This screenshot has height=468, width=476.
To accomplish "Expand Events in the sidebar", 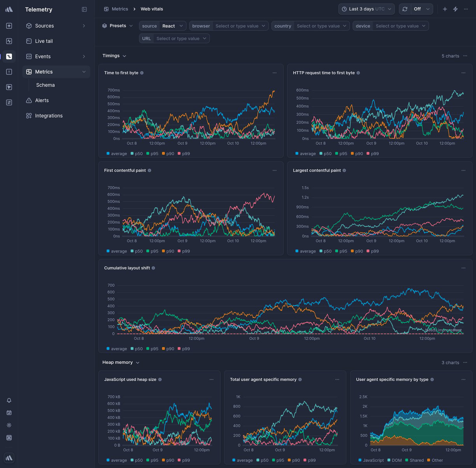I will [56, 56].
